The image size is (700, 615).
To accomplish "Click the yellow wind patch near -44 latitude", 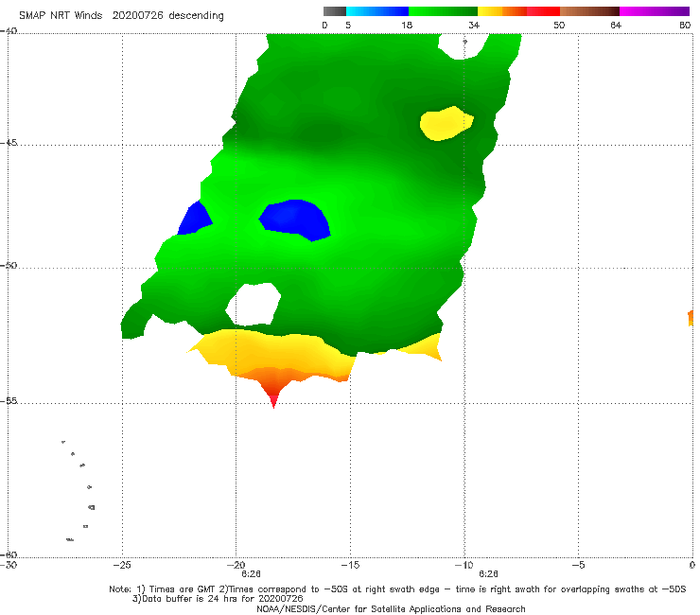I will pos(446,123).
